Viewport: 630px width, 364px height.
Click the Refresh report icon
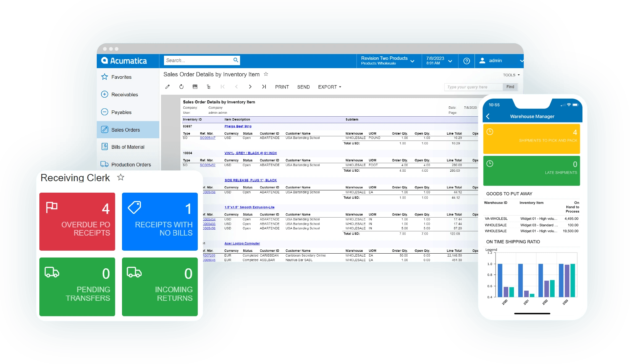[181, 86]
